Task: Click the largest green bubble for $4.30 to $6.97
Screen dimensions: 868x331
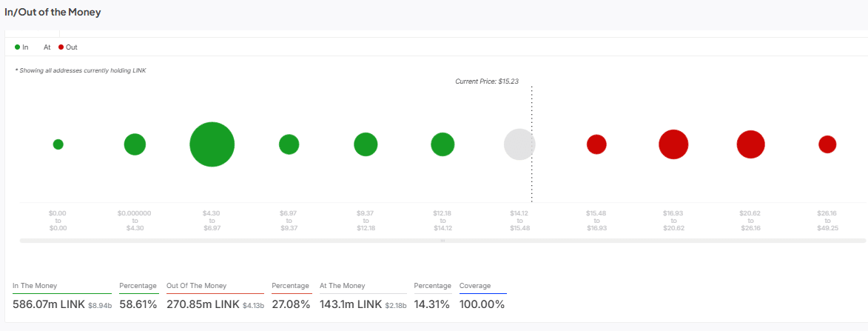Action: 212,144
